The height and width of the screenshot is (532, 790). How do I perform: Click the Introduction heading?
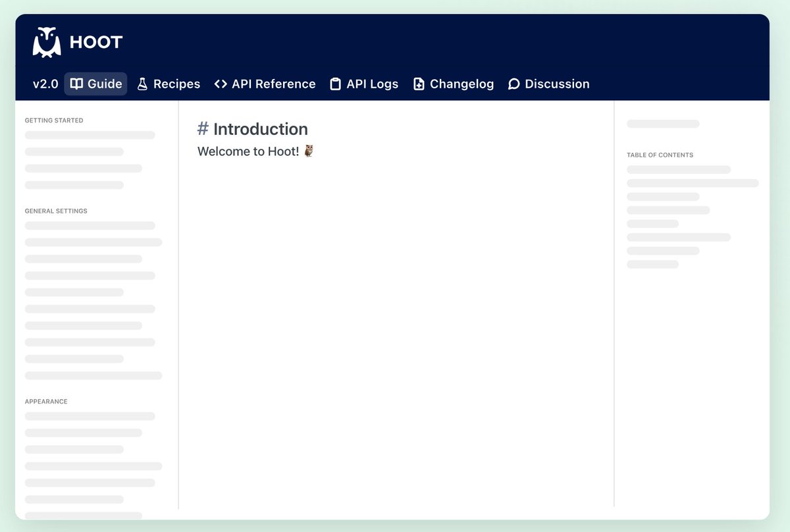(261, 129)
